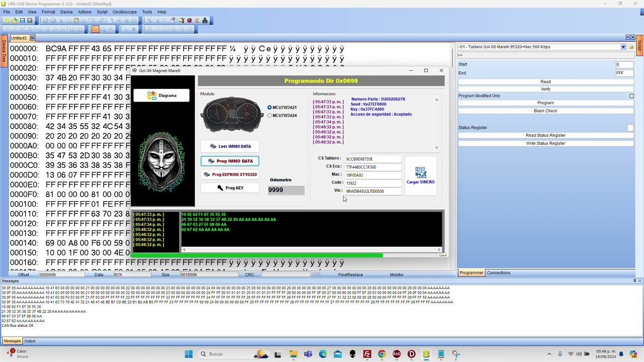
Task: Click the End address input field
Action: click(624, 73)
